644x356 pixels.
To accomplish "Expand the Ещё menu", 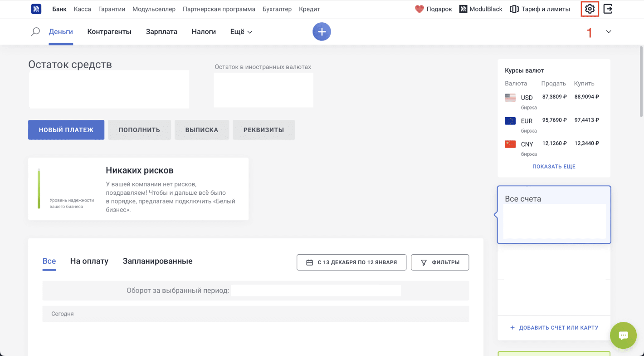I will pos(240,31).
